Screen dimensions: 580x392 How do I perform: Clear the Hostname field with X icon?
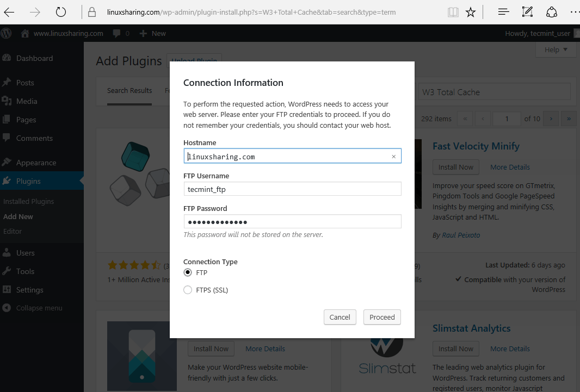(x=394, y=157)
